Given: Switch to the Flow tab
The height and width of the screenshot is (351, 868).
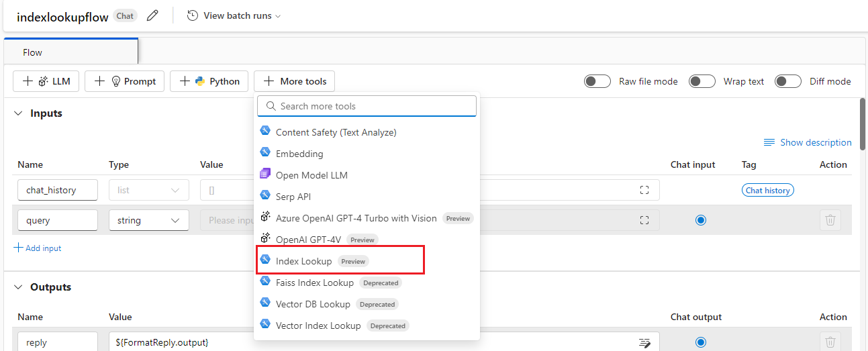Looking at the screenshot, I should (x=70, y=52).
